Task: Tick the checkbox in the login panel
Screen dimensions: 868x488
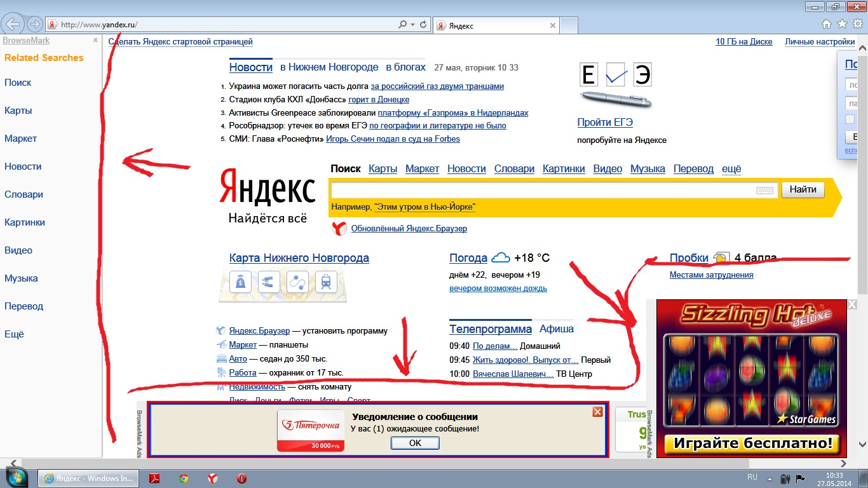Action: (x=850, y=119)
